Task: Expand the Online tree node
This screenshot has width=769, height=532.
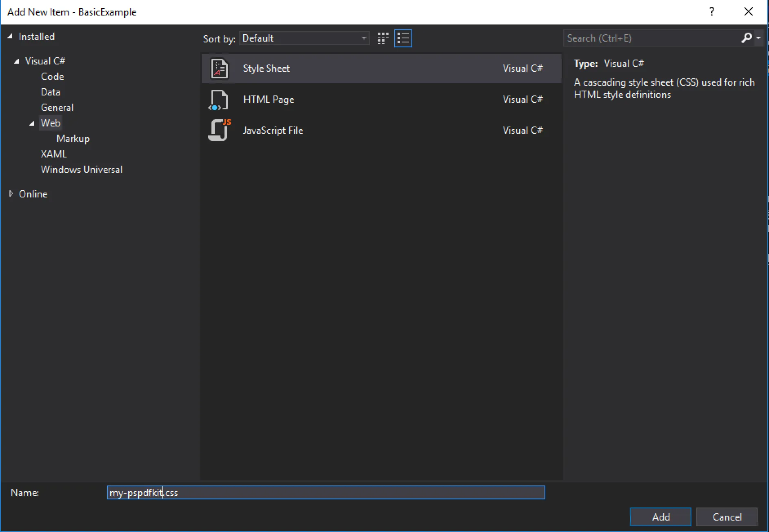Action: tap(11, 194)
